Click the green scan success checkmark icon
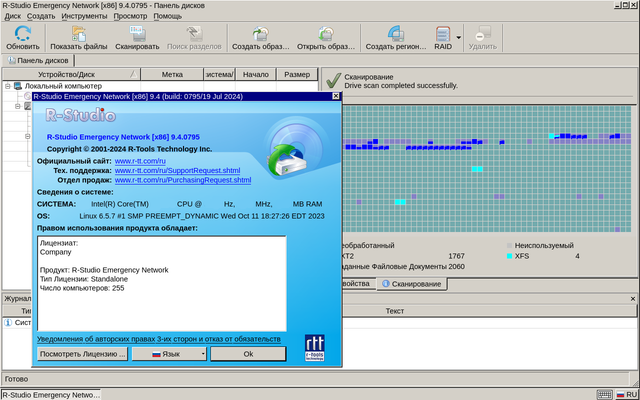This screenshot has height=400, width=640. pos(333,80)
